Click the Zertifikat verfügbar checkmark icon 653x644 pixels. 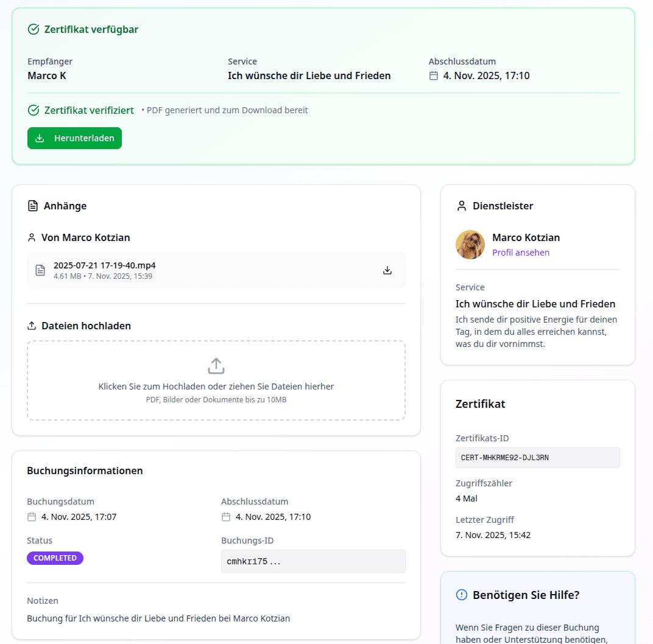[34, 29]
